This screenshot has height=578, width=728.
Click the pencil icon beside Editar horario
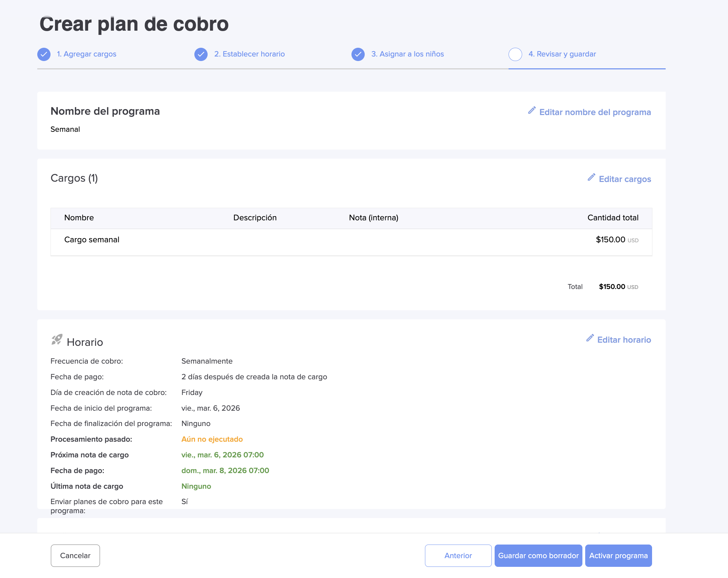pyautogui.click(x=590, y=338)
